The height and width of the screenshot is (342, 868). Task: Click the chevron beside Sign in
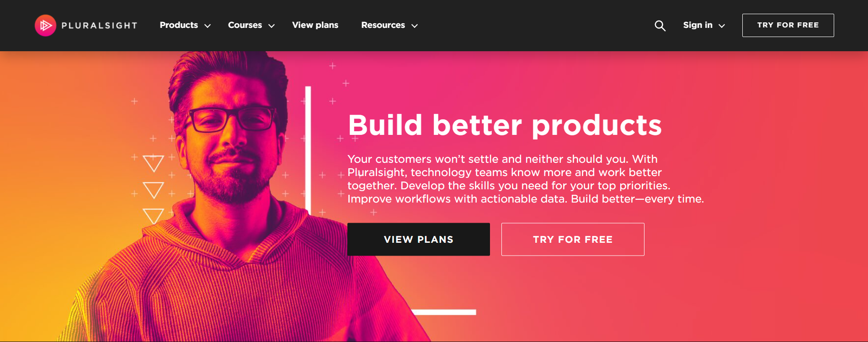pos(722,26)
